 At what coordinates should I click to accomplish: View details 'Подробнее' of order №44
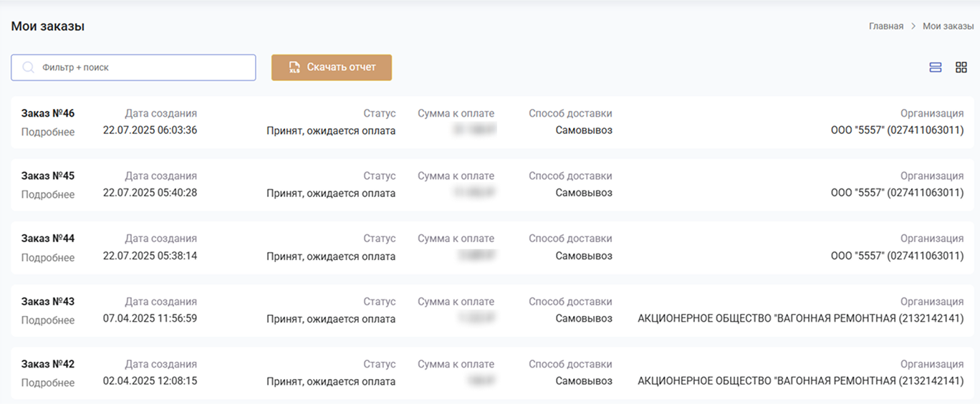pyautogui.click(x=47, y=257)
